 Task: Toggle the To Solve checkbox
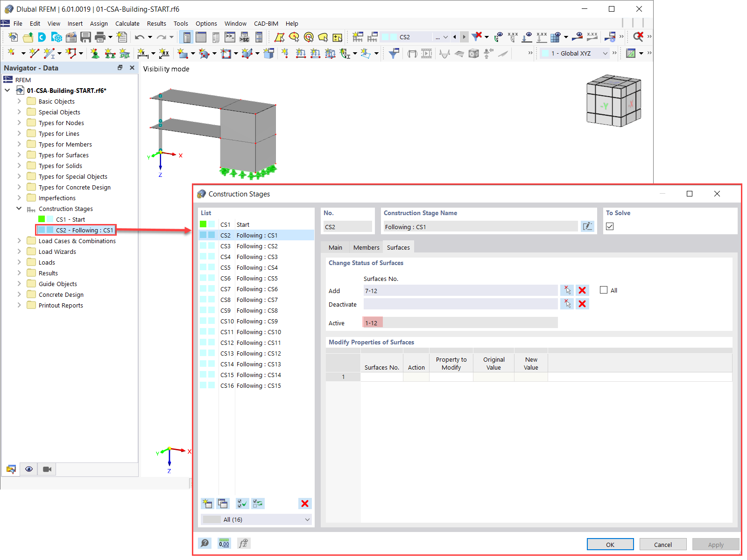coord(610,226)
